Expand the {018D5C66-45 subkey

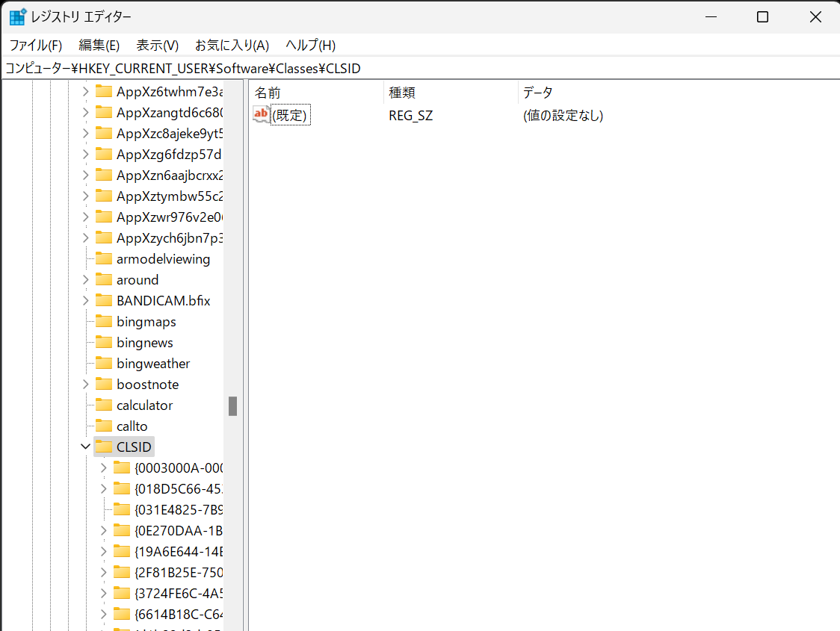[104, 488]
